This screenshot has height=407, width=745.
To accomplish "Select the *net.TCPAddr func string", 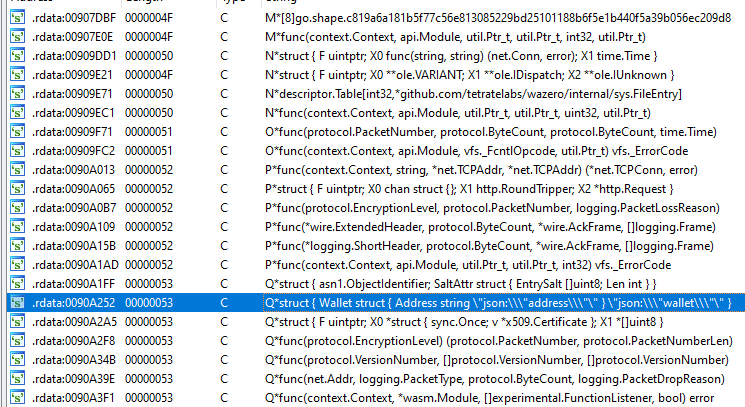I will click(481, 170).
